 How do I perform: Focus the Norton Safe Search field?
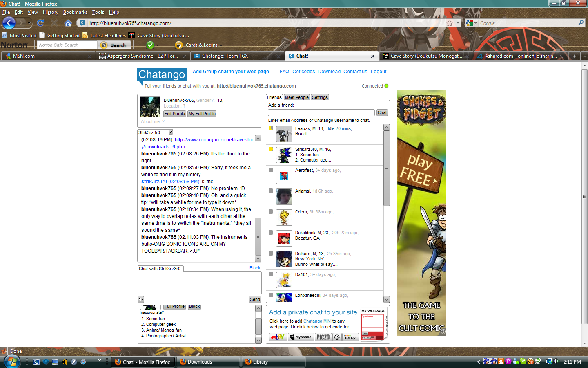click(x=67, y=45)
